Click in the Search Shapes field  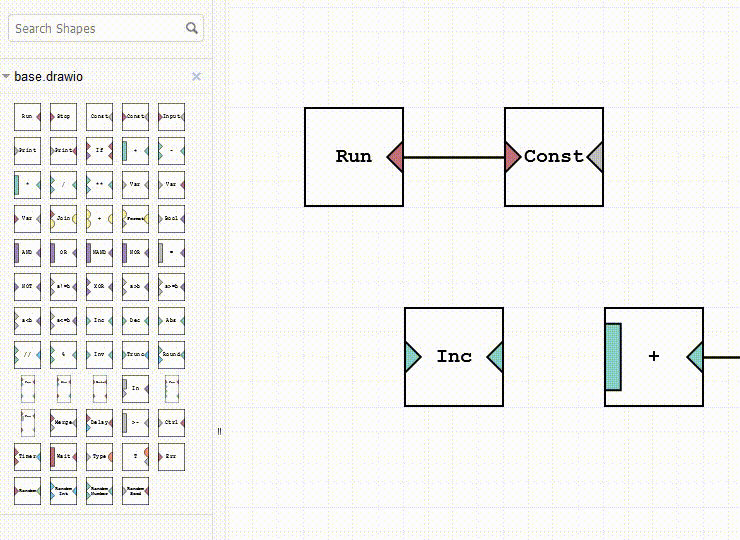coord(95,28)
